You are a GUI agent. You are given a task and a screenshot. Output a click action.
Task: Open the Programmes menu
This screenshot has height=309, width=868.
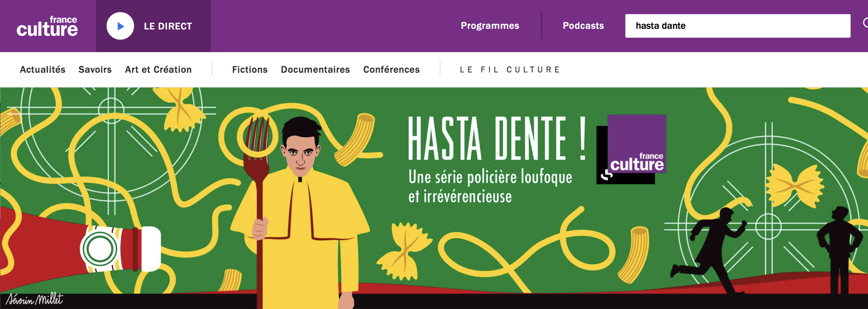[490, 25]
